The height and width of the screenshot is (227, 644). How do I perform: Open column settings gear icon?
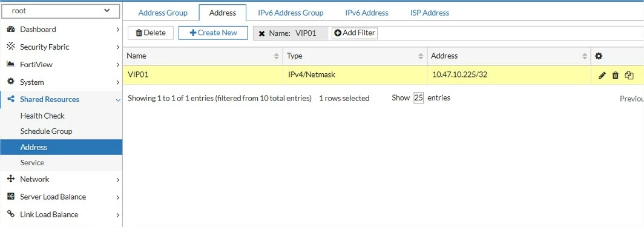click(x=599, y=56)
